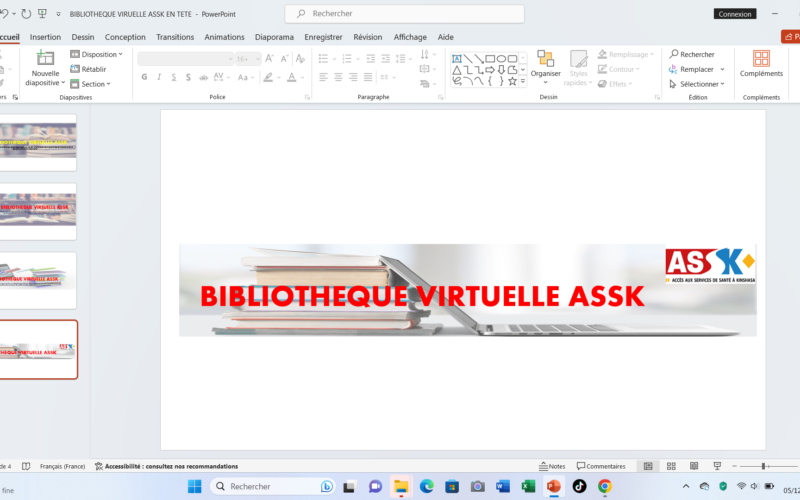The width and height of the screenshot is (800, 500).
Task: Click the Remplacer button
Action: pos(696,69)
